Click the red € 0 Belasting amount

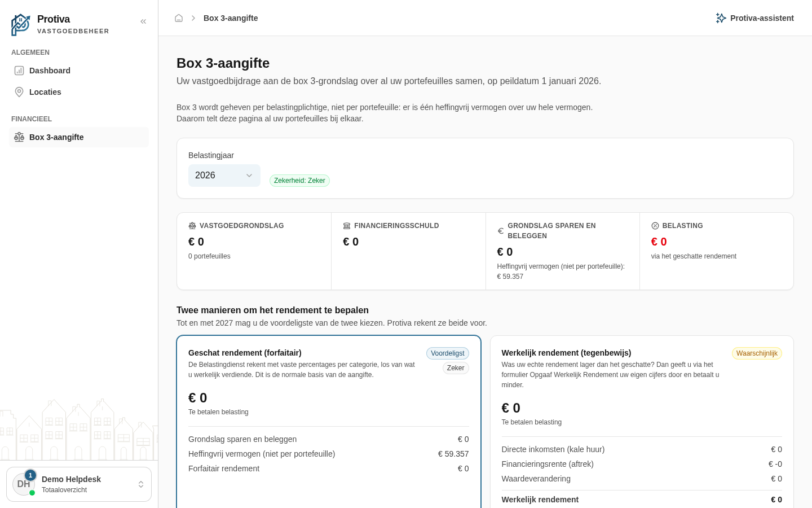(x=659, y=242)
